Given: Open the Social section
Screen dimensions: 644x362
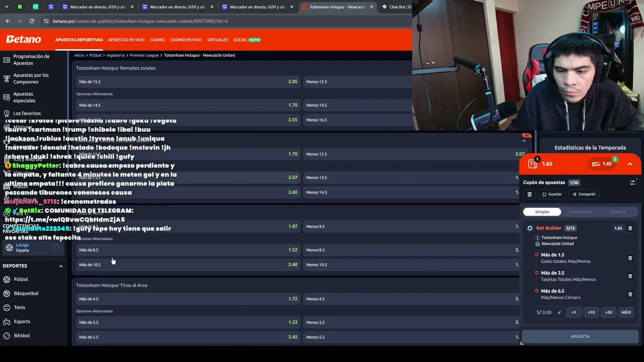Looking at the screenshot, I should click(x=247, y=40).
